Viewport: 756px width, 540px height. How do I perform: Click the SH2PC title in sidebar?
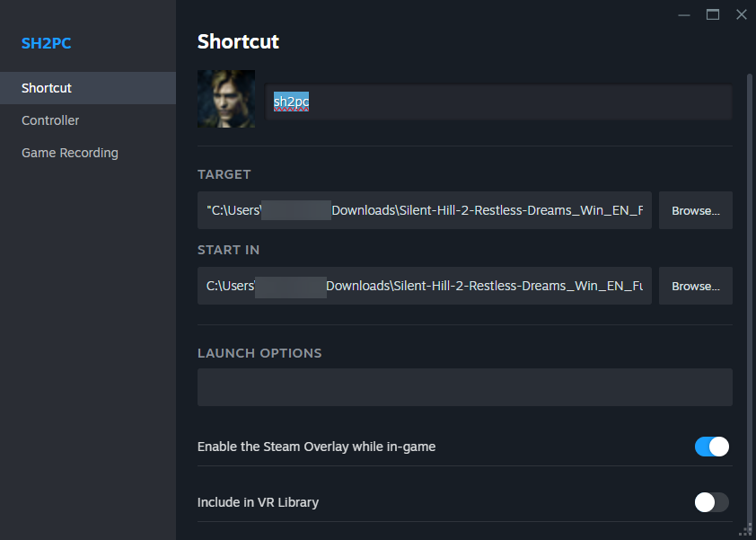click(x=46, y=43)
